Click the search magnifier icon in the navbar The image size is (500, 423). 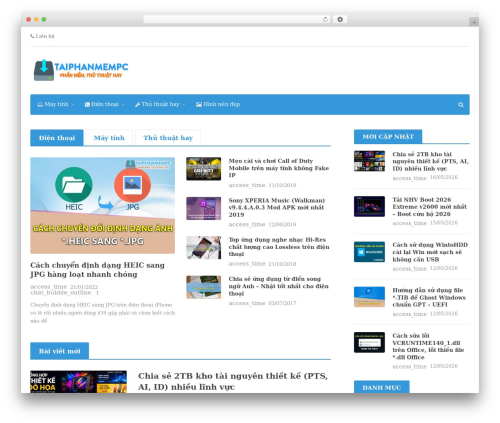click(461, 105)
